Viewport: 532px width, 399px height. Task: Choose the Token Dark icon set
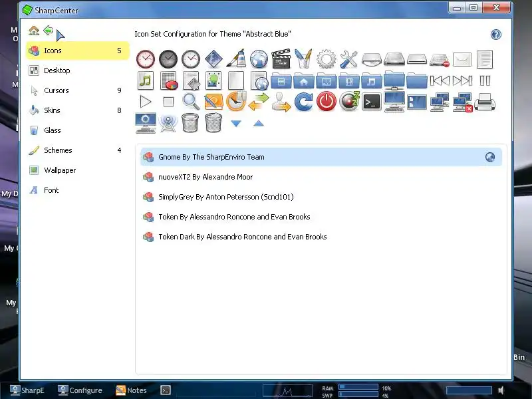click(321, 237)
